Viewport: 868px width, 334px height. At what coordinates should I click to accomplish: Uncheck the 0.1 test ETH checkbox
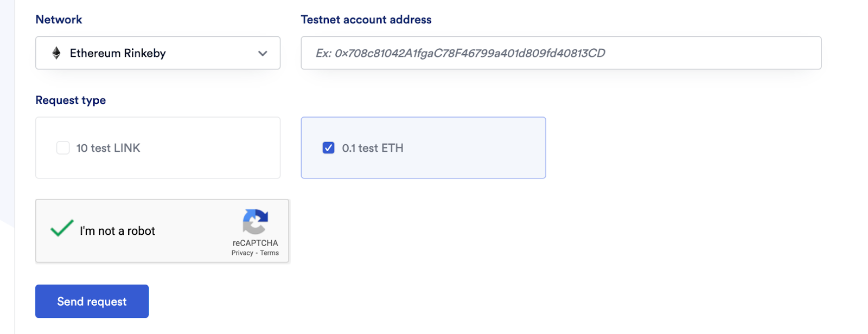coord(328,148)
